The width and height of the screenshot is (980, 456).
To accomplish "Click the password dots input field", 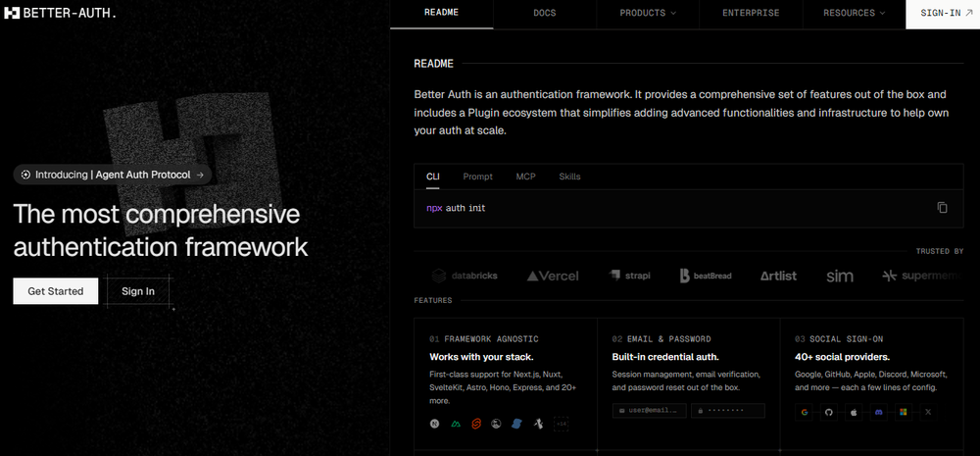I will pos(727,410).
